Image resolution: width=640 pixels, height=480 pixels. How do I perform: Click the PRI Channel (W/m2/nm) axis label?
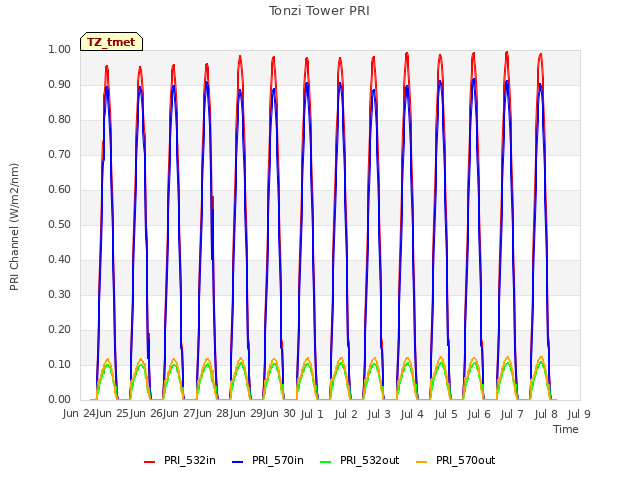tap(14, 227)
